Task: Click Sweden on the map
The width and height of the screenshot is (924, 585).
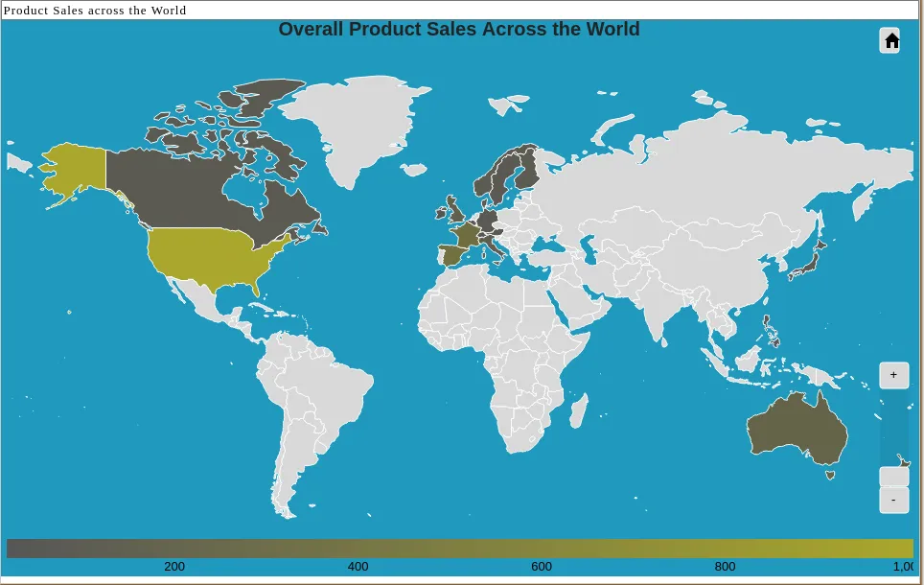Action: (501, 180)
